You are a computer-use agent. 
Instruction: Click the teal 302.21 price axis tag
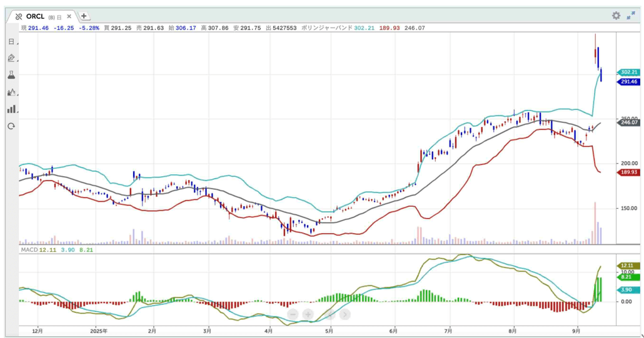coord(628,72)
